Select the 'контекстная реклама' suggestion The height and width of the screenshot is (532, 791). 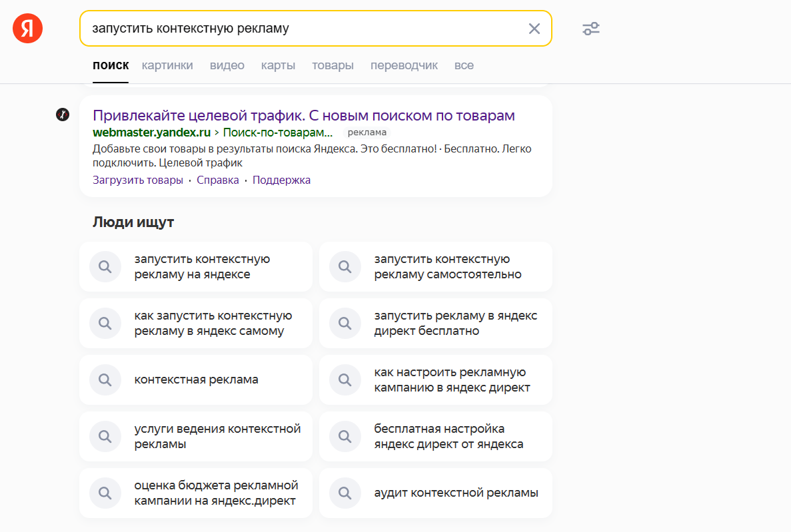pos(196,380)
